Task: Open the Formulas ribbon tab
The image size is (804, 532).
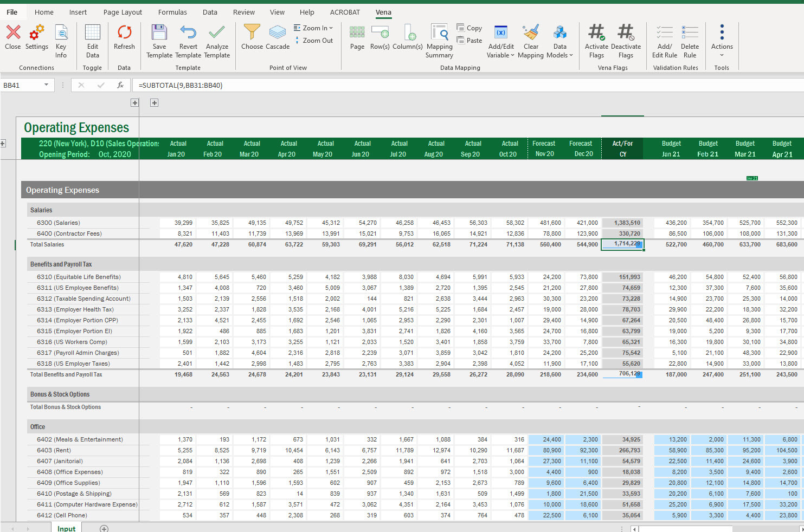Action: [172, 12]
